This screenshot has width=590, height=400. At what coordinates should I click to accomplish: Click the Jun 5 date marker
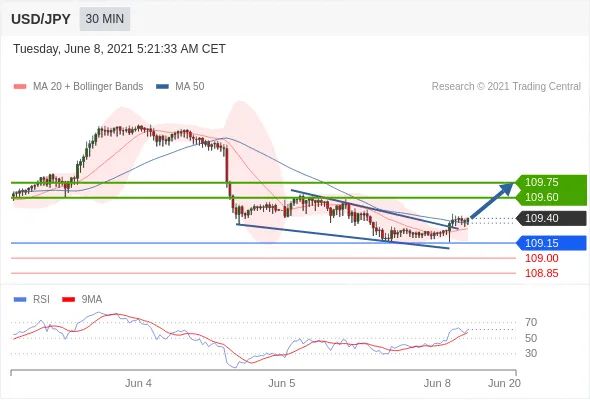(x=281, y=383)
